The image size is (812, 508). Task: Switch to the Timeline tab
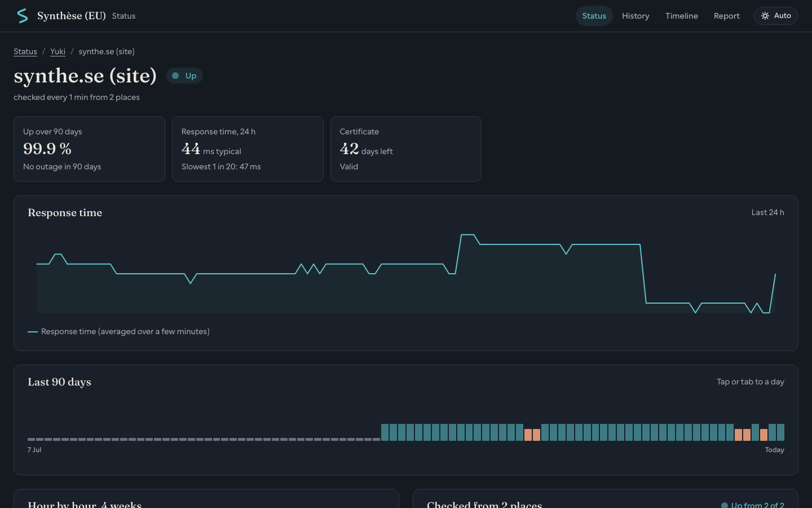pos(681,16)
